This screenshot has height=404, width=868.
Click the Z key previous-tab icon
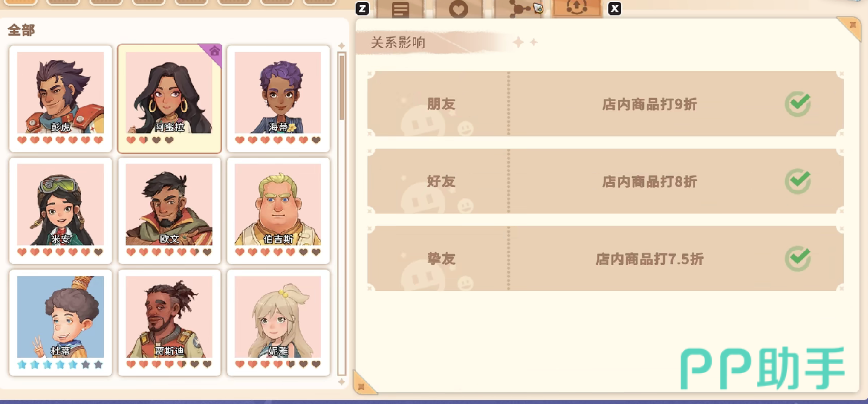pos(363,9)
